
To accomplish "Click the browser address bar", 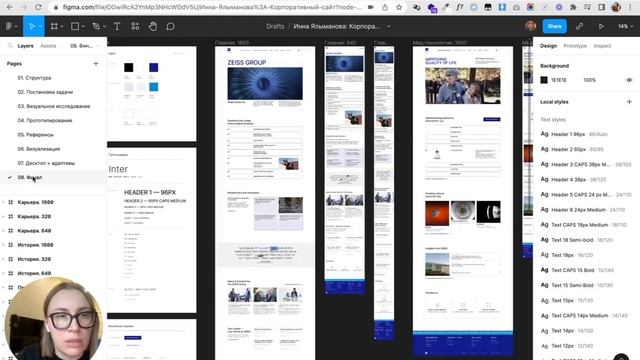I will tap(212, 7).
